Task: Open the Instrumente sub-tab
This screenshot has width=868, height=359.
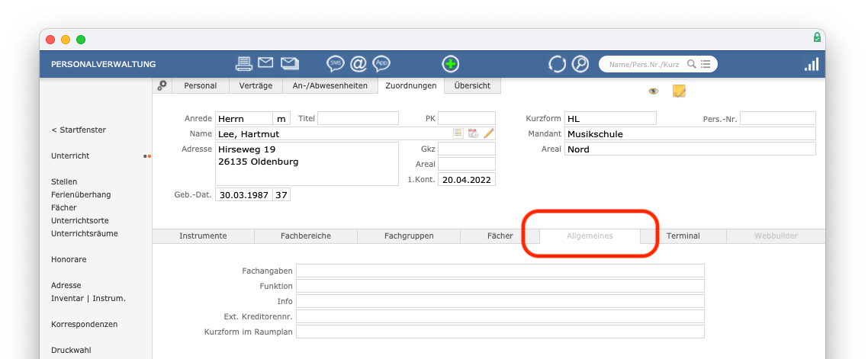Action: (x=203, y=236)
